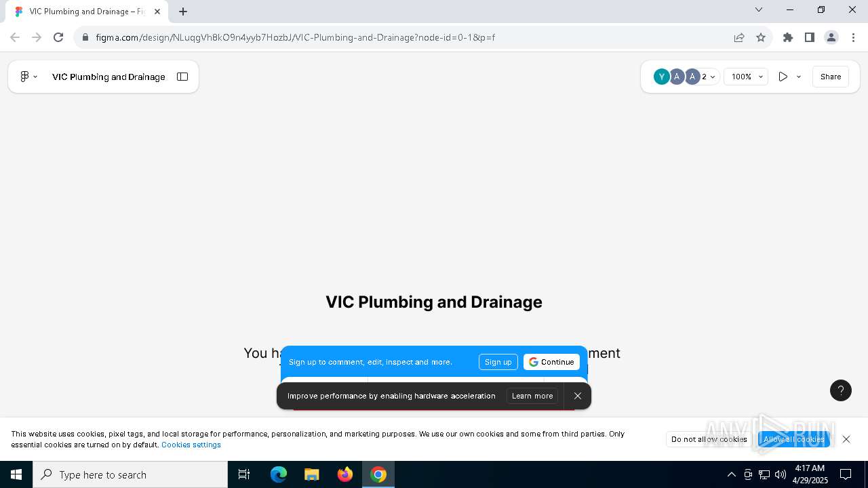Expand the collaborators list chevron
Screen dimensions: 868x488
(x=713, y=77)
